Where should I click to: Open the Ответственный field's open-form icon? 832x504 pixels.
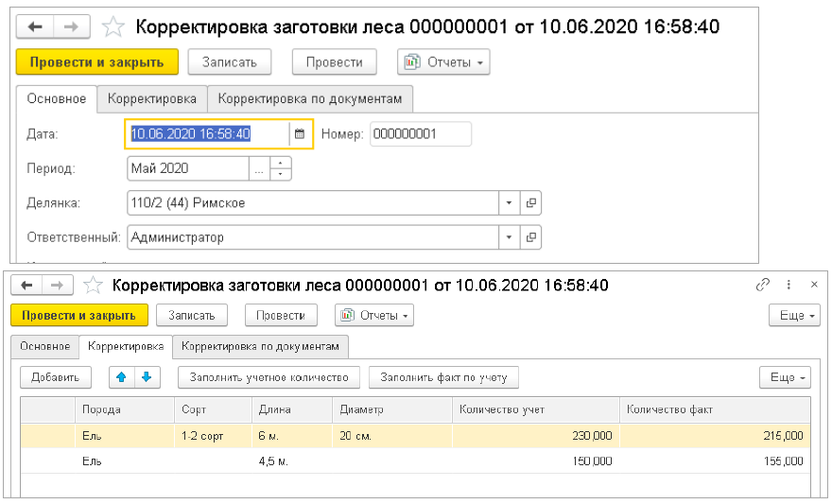[x=530, y=237]
